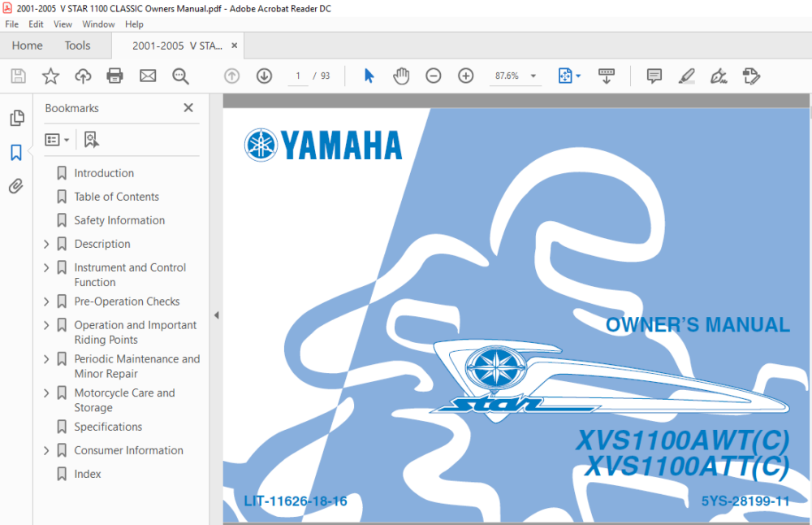Open Page Thumbnails panel icon
The height and width of the screenshot is (525, 812).
(x=16, y=118)
